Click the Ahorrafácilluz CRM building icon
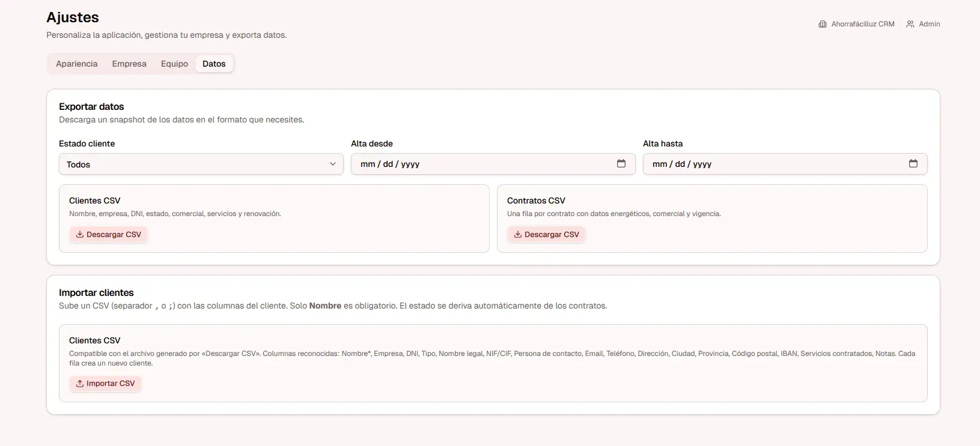 (x=823, y=24)
